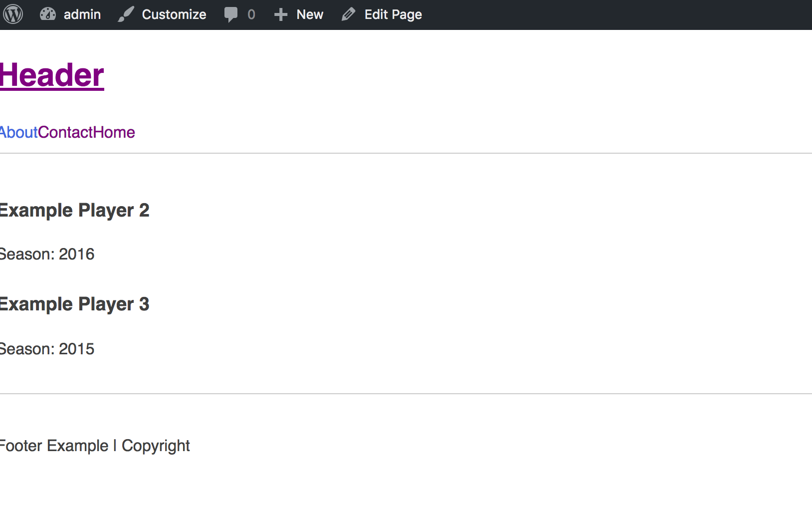
Task: Click the comments speech bubble icon
Action: pos(231,14)
